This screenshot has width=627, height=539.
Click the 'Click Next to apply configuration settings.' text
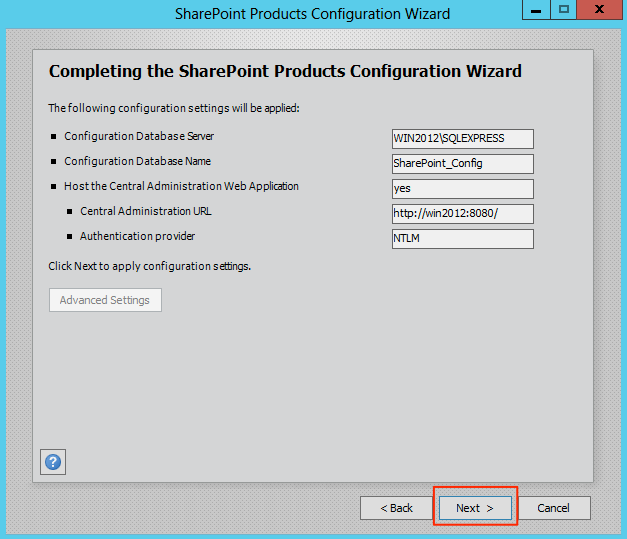coord(150,266)
